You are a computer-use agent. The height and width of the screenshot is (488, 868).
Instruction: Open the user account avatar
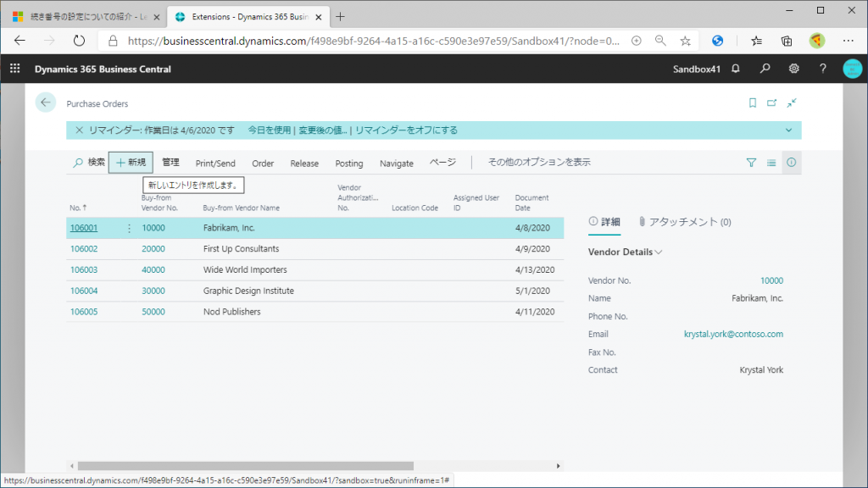tap(853, 69)
